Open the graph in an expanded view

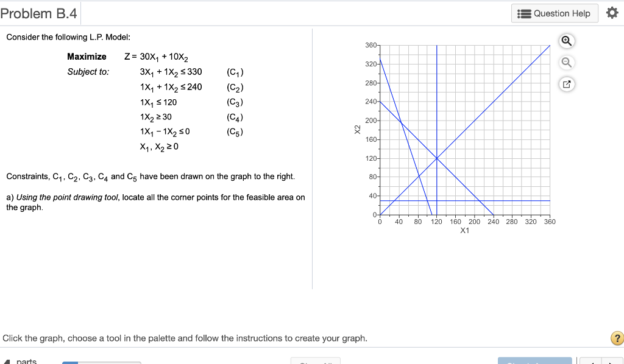(566, 84)
